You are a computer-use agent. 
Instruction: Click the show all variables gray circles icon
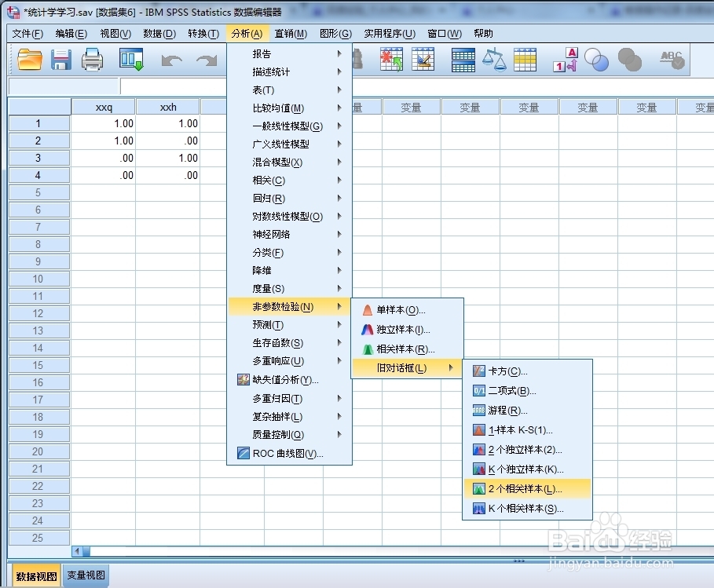(x=630, y=60)
